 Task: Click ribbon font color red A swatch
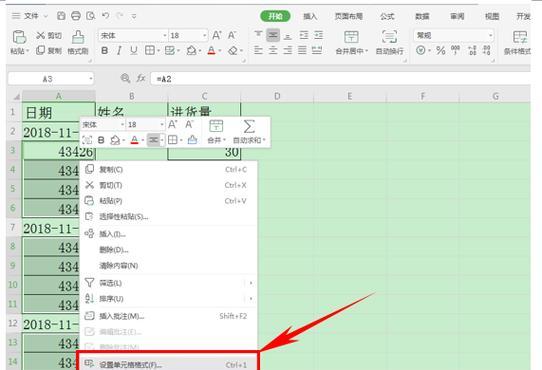click(x=212, y=51)
